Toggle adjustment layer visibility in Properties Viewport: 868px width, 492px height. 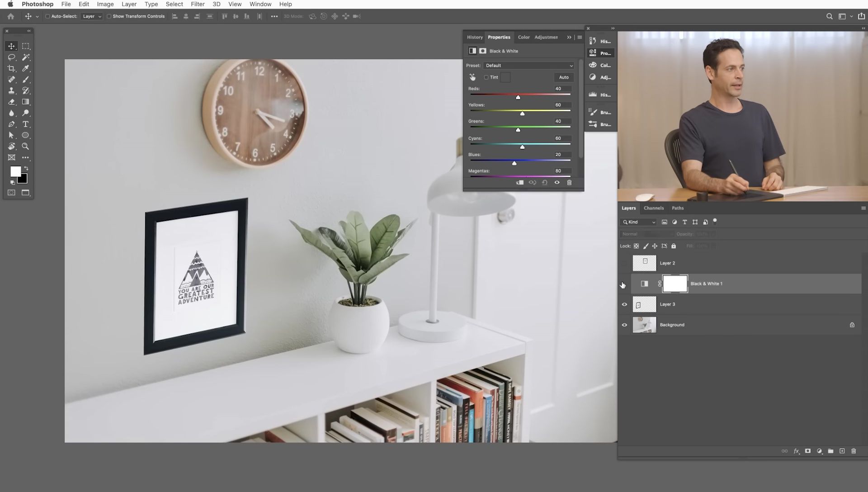(557, 183)
